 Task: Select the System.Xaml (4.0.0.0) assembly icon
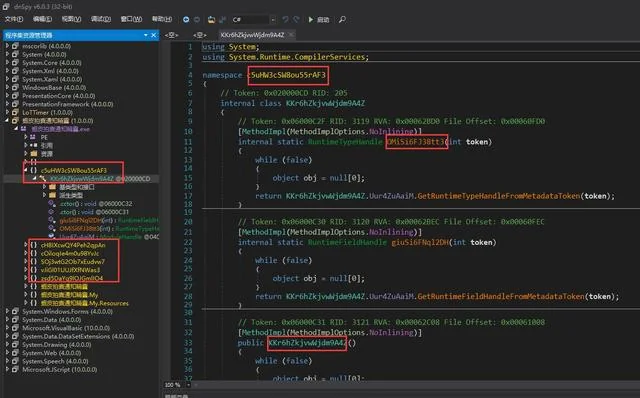[x=16, y=79]
